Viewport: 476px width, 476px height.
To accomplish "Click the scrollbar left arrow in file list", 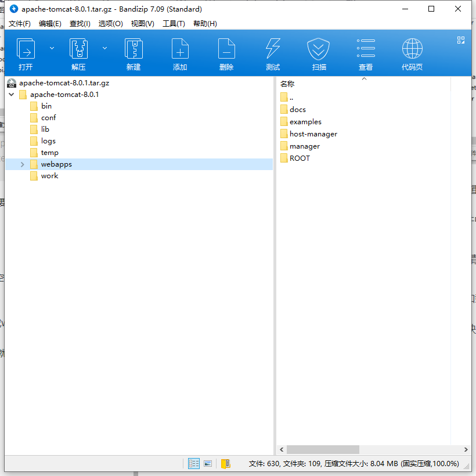I will 282,449.
